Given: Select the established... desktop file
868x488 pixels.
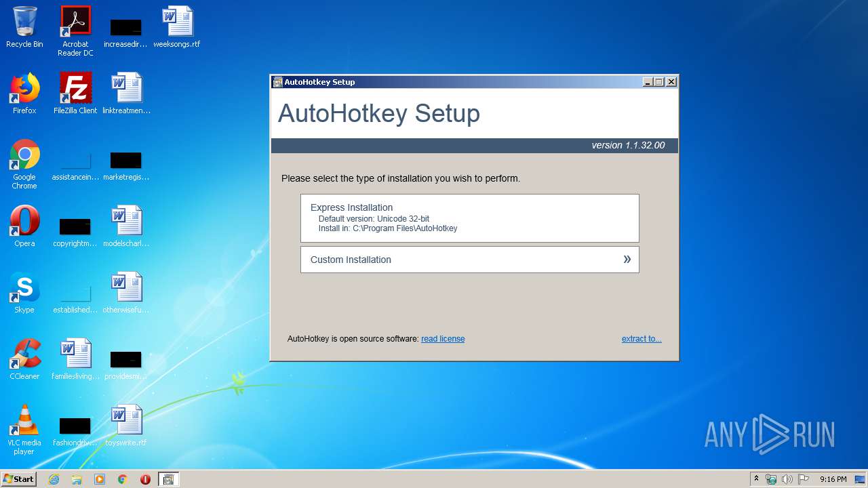Looking at the screenshot, I should point(75,297).
